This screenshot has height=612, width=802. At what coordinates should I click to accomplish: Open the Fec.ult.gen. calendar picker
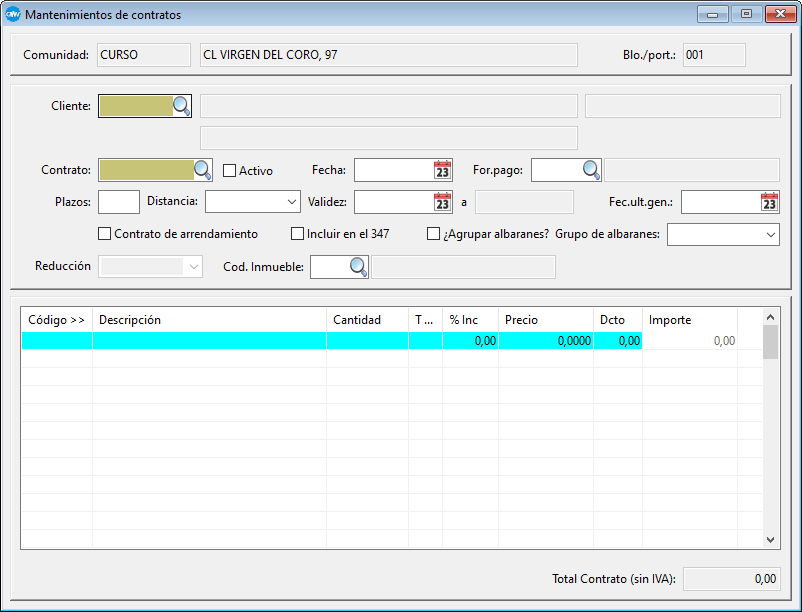point(768,202)
